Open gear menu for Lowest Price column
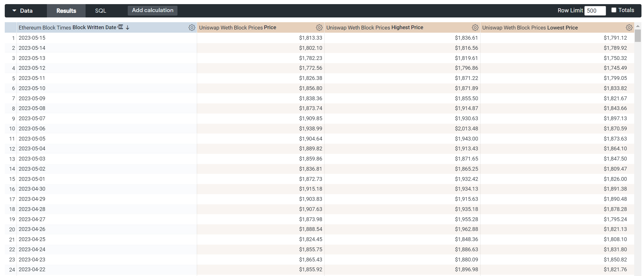 [x=629, y=28]
